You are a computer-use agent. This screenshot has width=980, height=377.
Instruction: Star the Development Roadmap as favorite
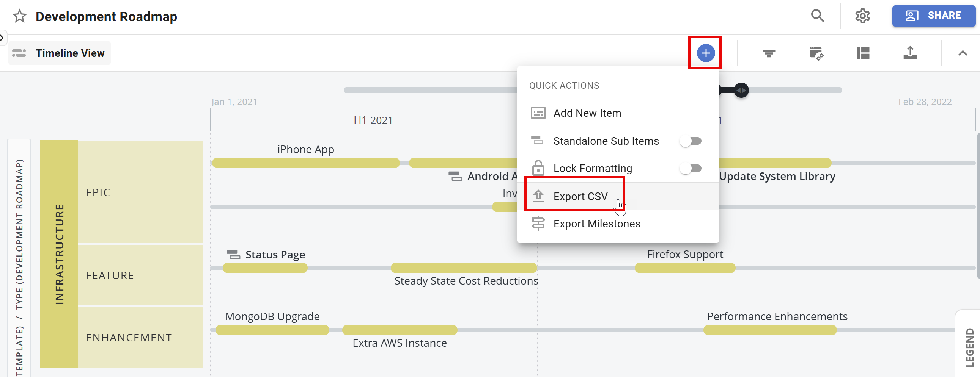19,16
